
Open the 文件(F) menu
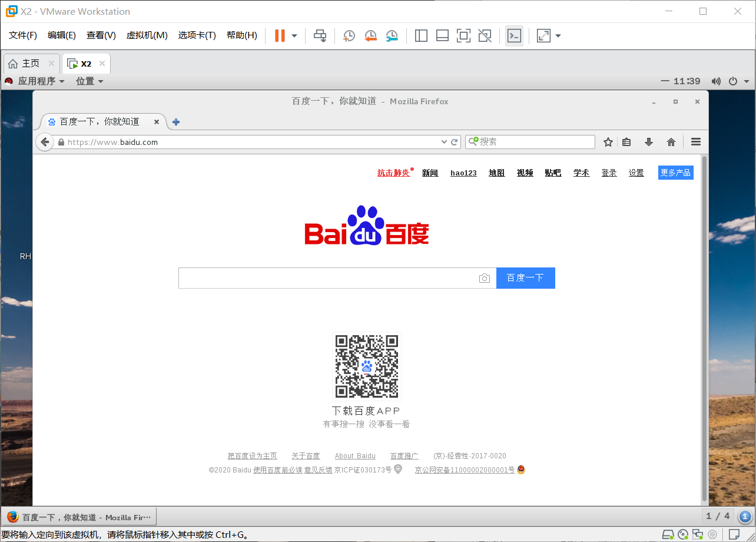point(23,35)
